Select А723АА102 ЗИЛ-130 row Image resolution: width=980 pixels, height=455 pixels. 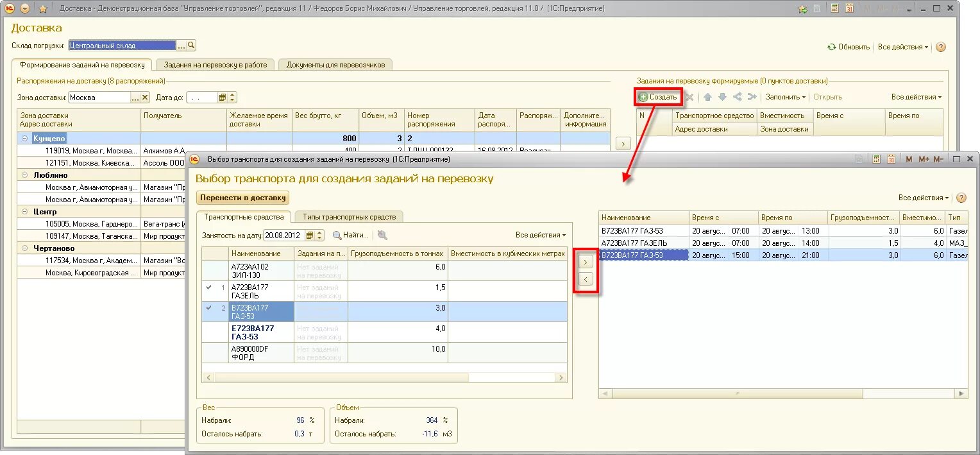385,271
